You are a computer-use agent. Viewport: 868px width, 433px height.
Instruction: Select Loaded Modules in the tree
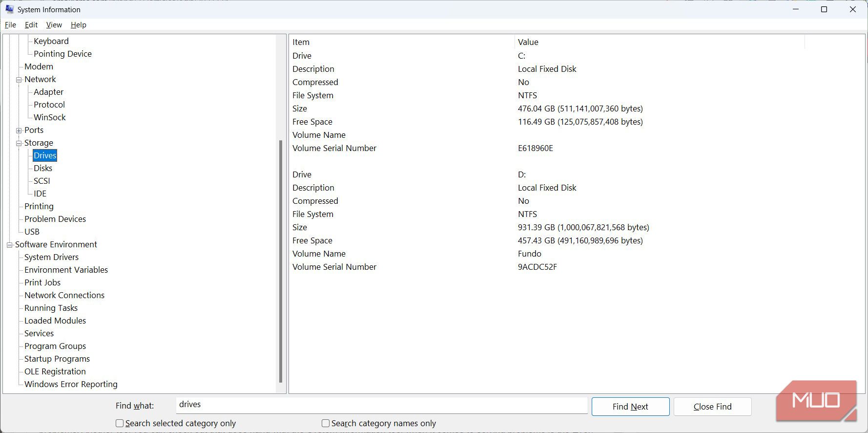[55, 321]
